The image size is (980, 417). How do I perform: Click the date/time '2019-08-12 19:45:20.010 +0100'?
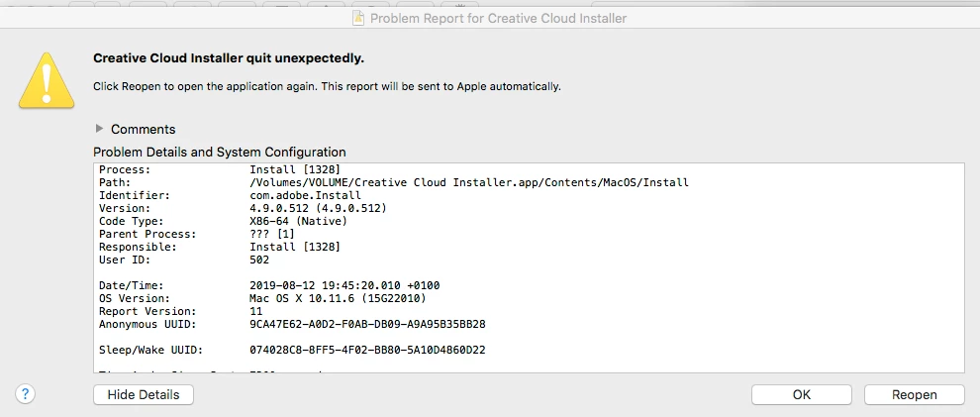pyautogui.click(x=344, y=285)
